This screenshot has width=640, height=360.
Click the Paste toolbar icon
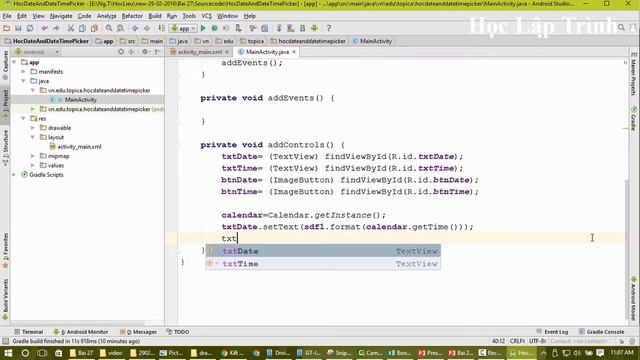94,28
